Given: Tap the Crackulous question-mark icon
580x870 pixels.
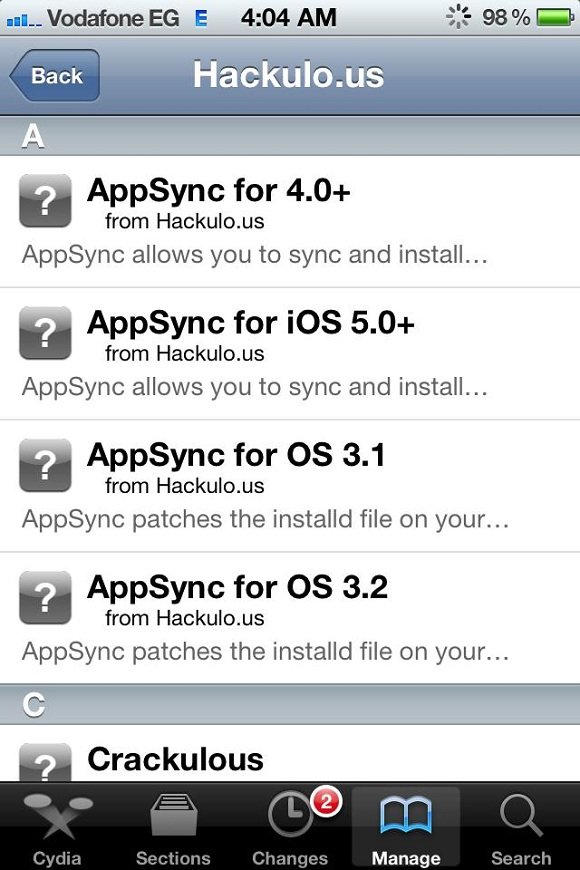Looking at the screenshot, I should point(46,763).
